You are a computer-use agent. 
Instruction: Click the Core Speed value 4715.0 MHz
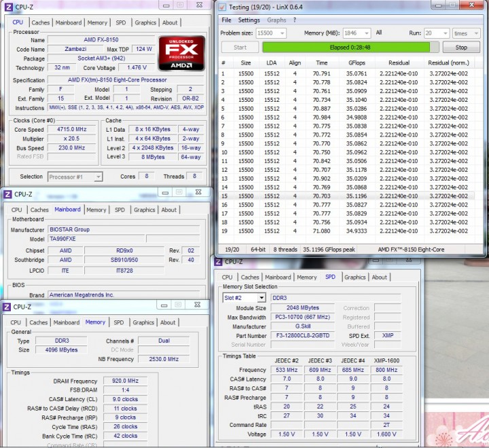pyautogui.click(x=72, y=130)
